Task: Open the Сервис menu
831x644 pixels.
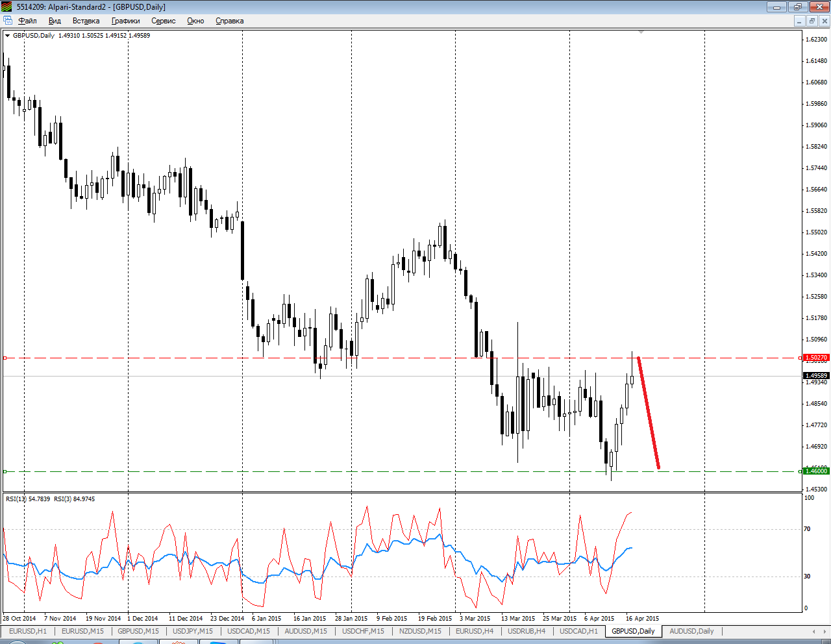Action: point(164,21)
